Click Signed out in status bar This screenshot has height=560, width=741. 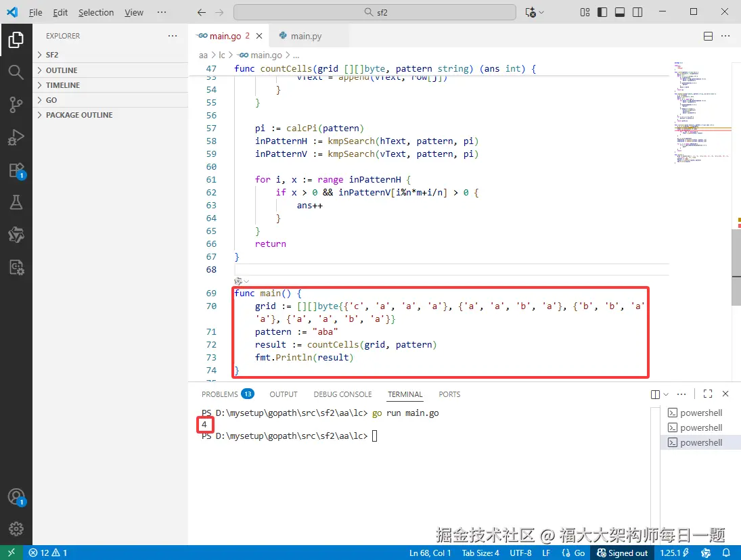623,553
